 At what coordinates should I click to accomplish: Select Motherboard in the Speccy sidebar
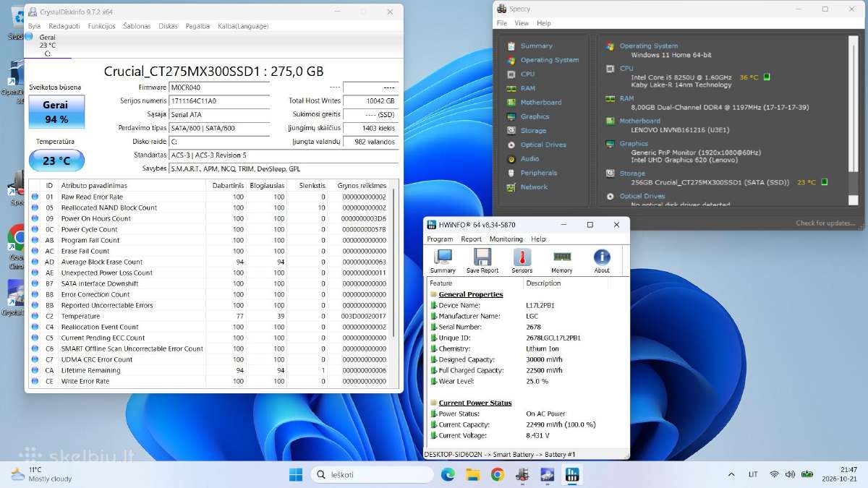point(540,102)
